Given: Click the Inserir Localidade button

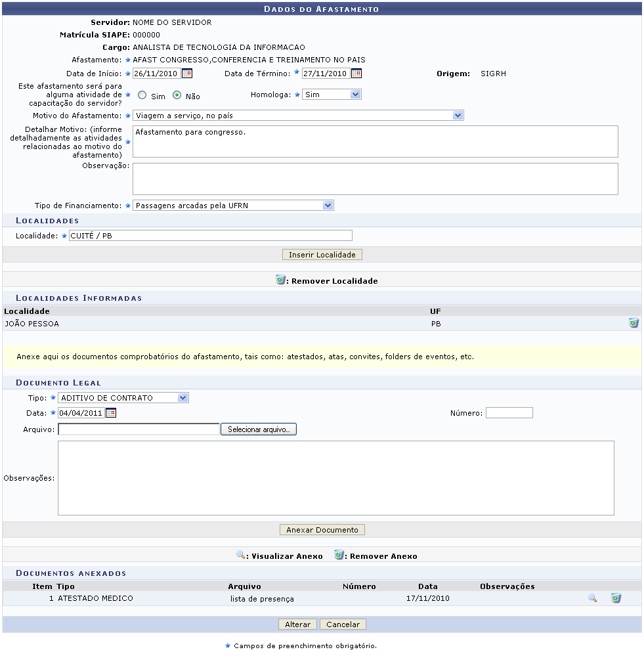Looking at the screenshot, I should pyautogui.click(x=322, y=254).
